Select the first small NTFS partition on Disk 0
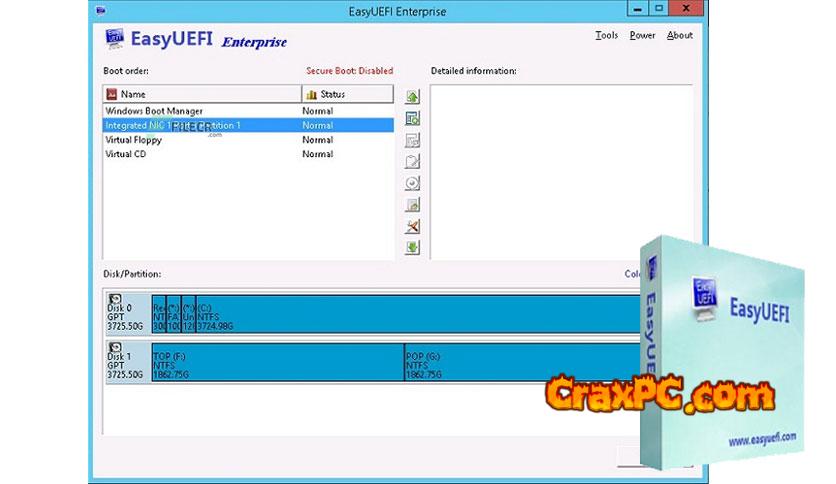This screenshot has width=836, height=484. [159, 314]
